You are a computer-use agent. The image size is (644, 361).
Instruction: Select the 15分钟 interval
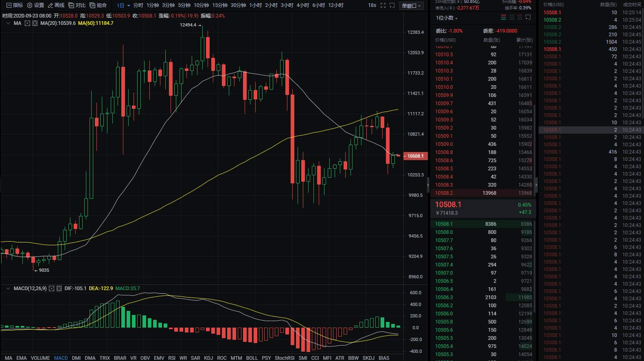tap(220, 5)
